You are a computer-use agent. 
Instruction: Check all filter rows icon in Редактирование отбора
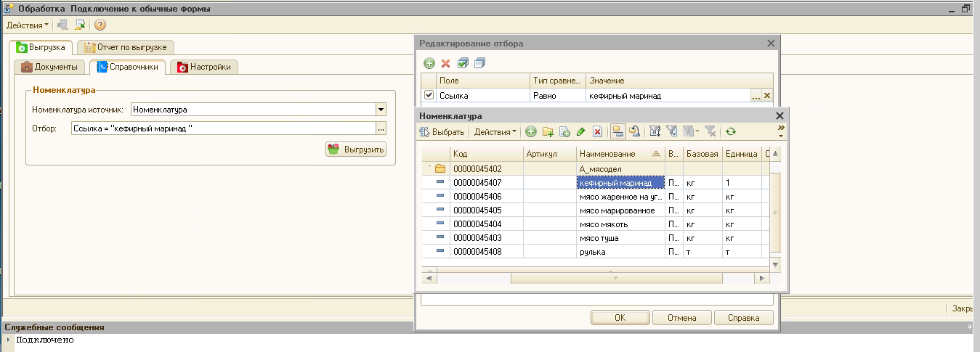pos(463,64)
